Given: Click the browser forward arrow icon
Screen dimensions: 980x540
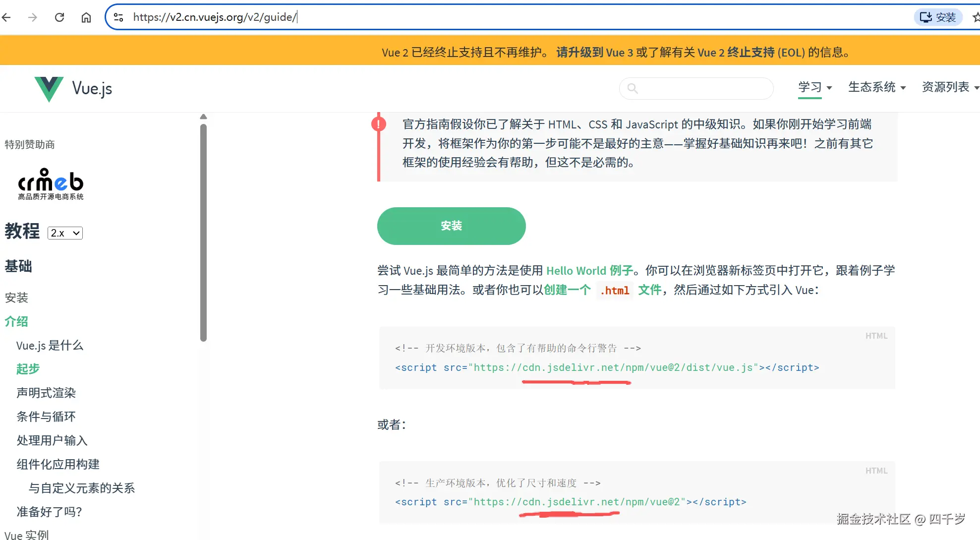Looking at the screenshot, I should tap(33, 17).
